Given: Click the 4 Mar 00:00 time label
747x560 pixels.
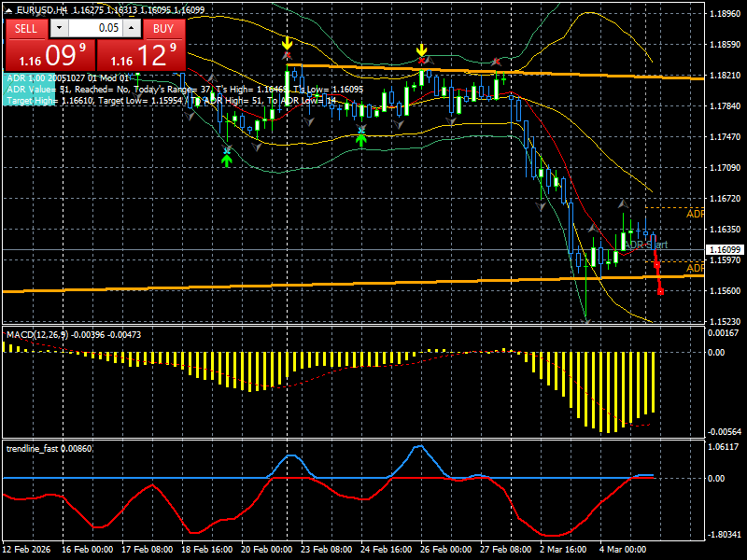Looking at the screenshot, I should coord(623,550).
